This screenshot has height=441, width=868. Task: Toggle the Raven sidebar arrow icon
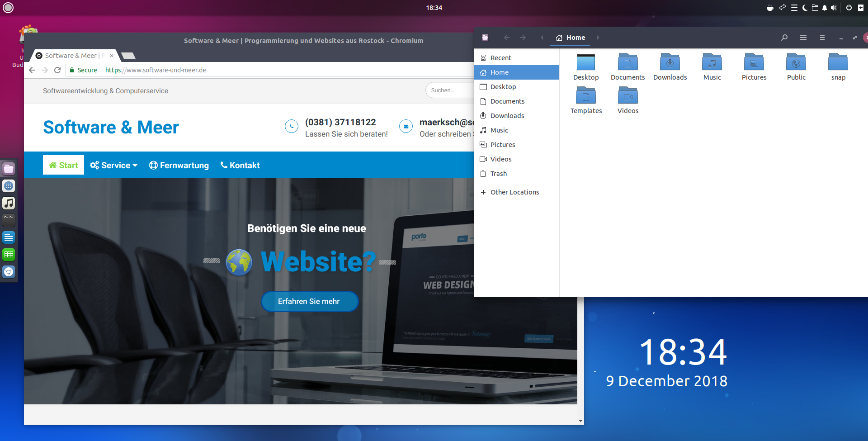tap(861, 8)
